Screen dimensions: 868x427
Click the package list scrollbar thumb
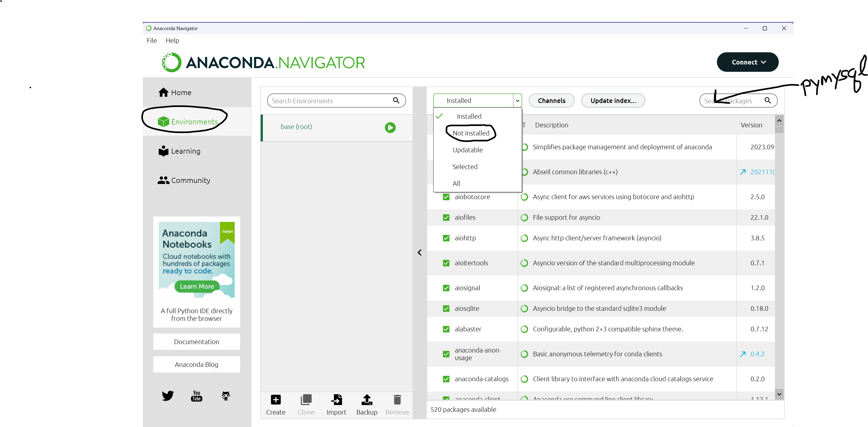click(x=779, y=130)
